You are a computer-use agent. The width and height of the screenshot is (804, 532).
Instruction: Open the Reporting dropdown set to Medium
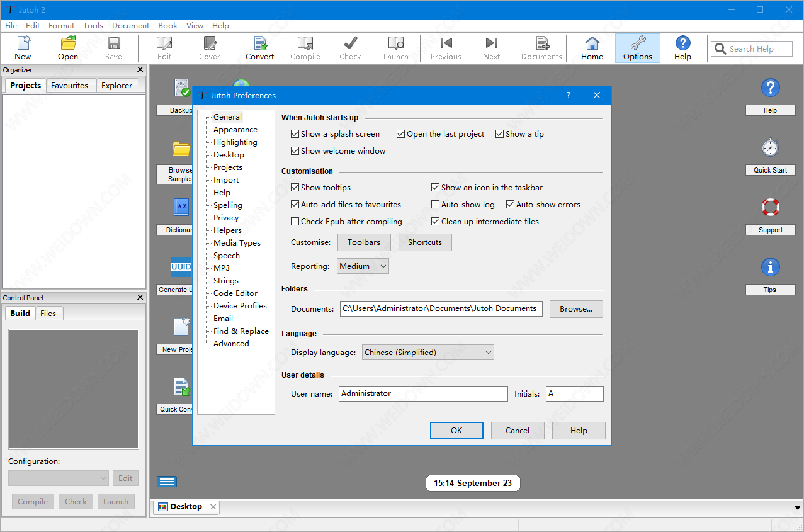(363, 266)
